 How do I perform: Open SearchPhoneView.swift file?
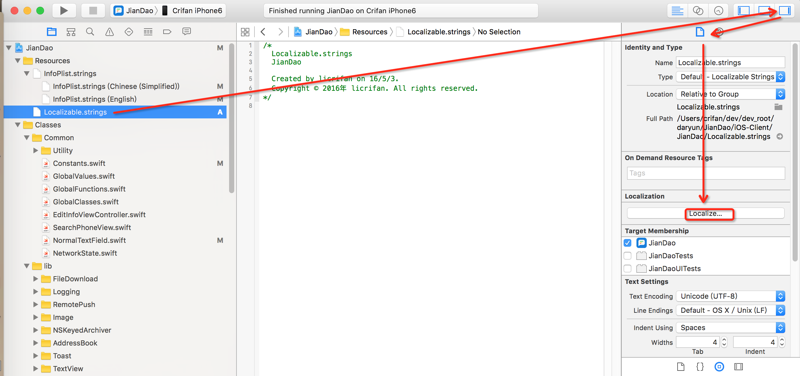point(92,228)
